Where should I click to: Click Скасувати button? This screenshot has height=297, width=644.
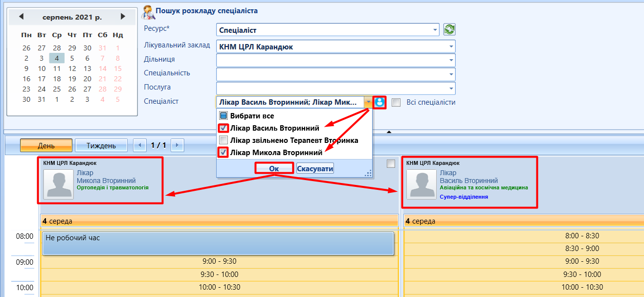pos(315,168)
